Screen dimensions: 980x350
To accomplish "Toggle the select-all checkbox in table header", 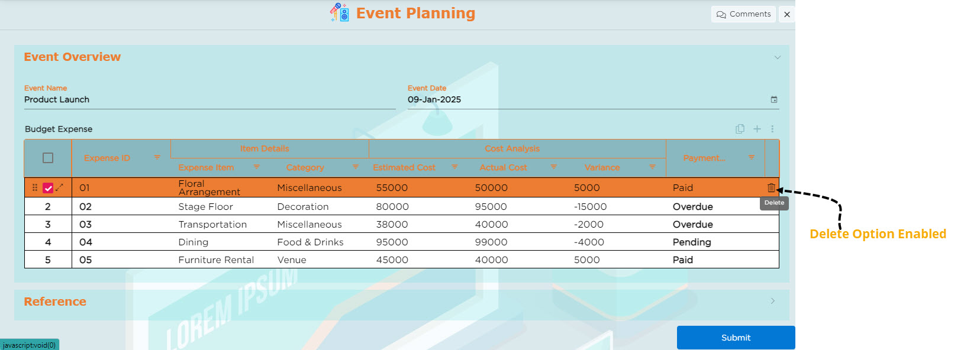I will [48, 158].
